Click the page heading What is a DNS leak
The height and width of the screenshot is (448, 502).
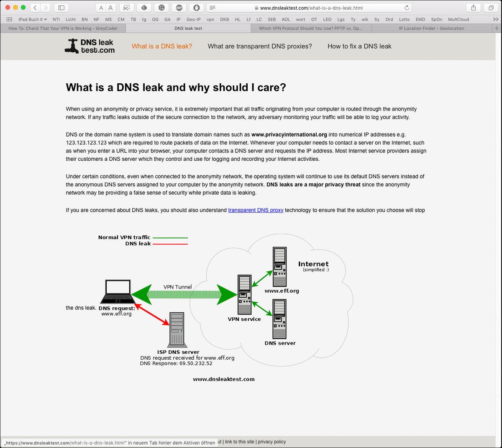[x=176, y=88]
